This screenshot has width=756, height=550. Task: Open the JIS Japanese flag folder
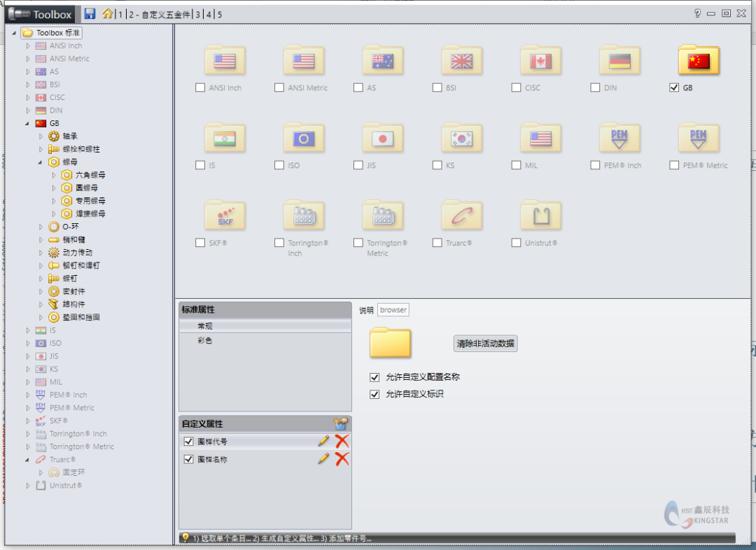tap(383, 138)
